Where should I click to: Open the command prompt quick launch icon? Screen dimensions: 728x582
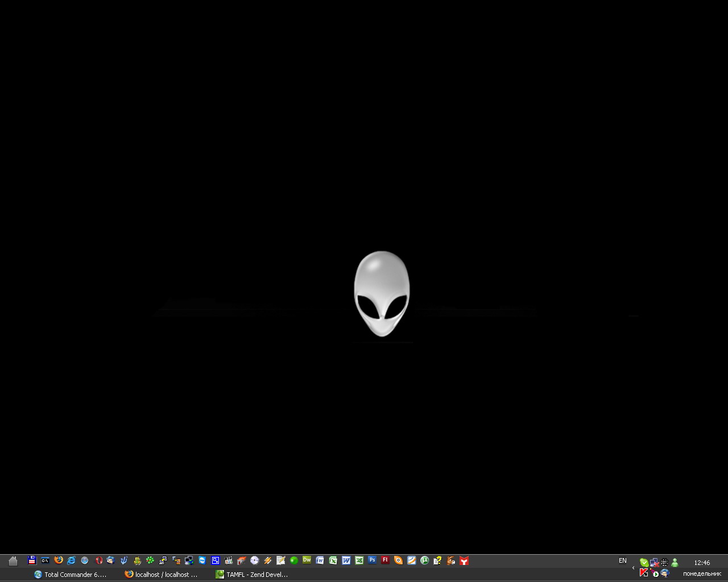[45, 560]
